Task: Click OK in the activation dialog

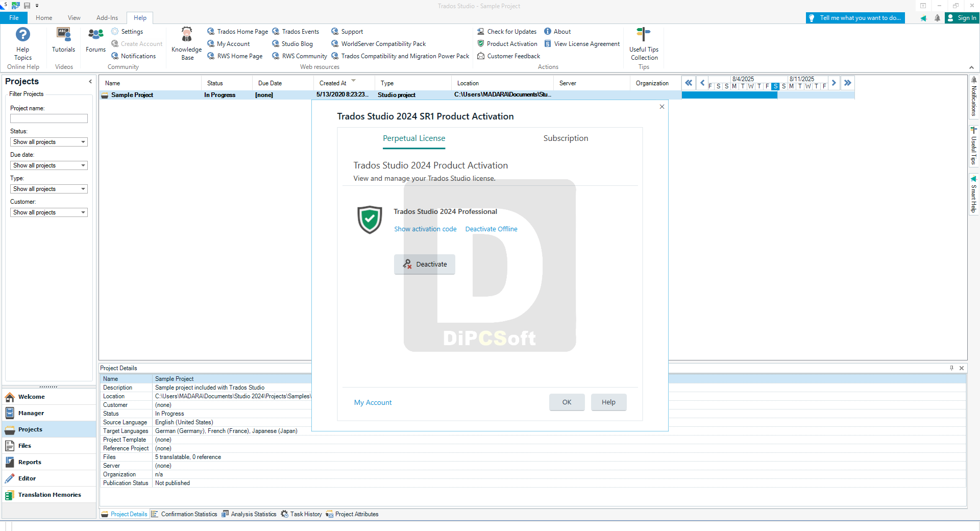Action: pyautogui.click(x=567, y=402)
